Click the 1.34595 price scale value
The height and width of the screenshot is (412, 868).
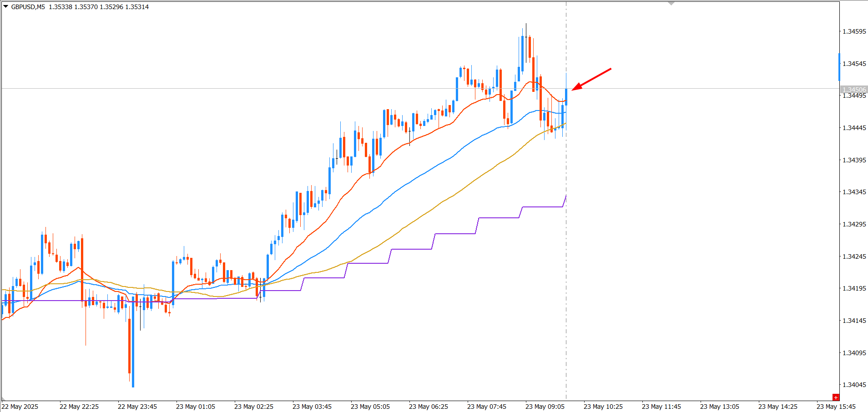point(854,31)
